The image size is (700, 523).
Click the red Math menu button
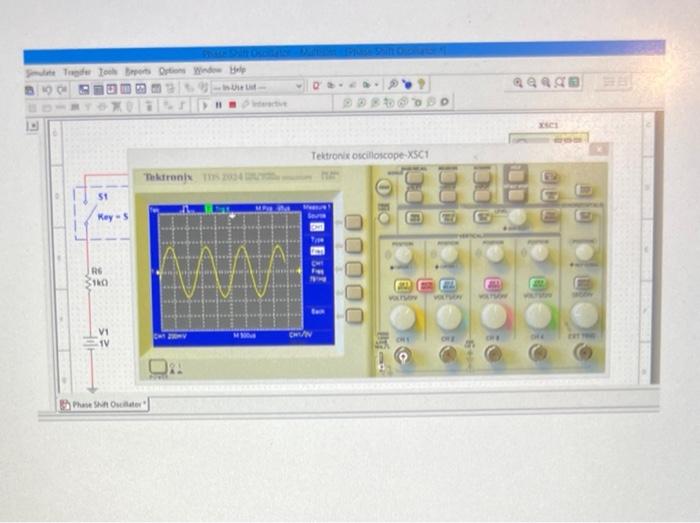tap(425, 285)
